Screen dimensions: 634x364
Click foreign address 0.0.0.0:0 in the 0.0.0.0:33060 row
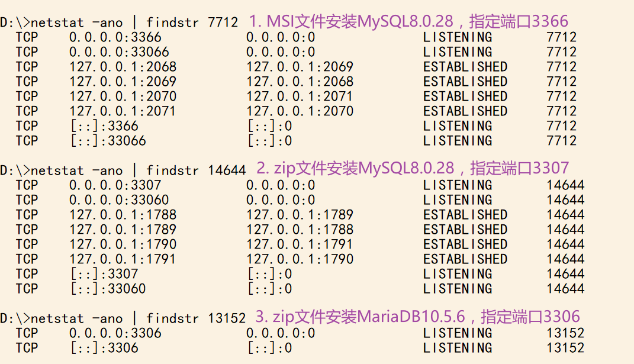pyautogui.click(x=281, y=200)
